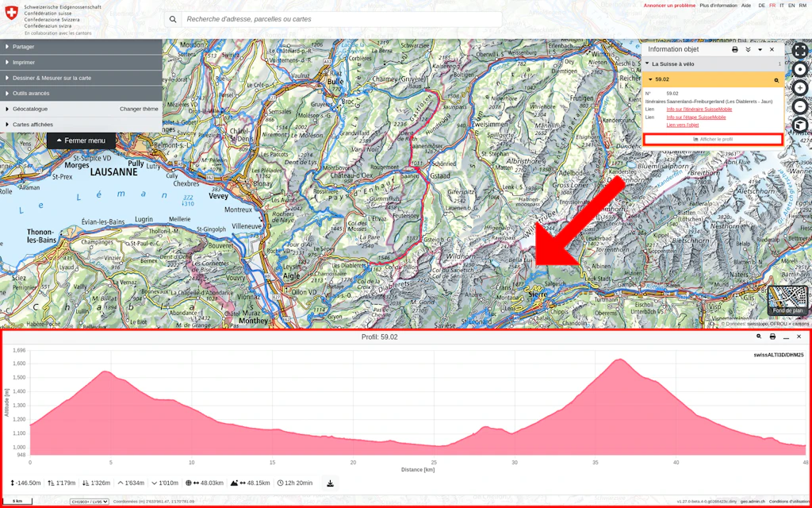Viewport: 812px width, 508px height.
Task: Click the Afficher le profil button
Action: point(713,140)
